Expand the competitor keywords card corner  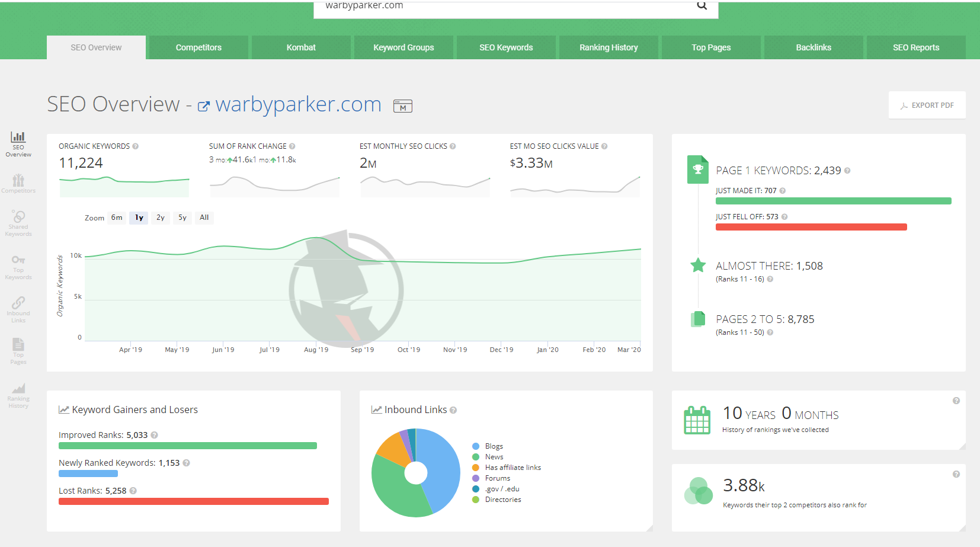(962, 527)
